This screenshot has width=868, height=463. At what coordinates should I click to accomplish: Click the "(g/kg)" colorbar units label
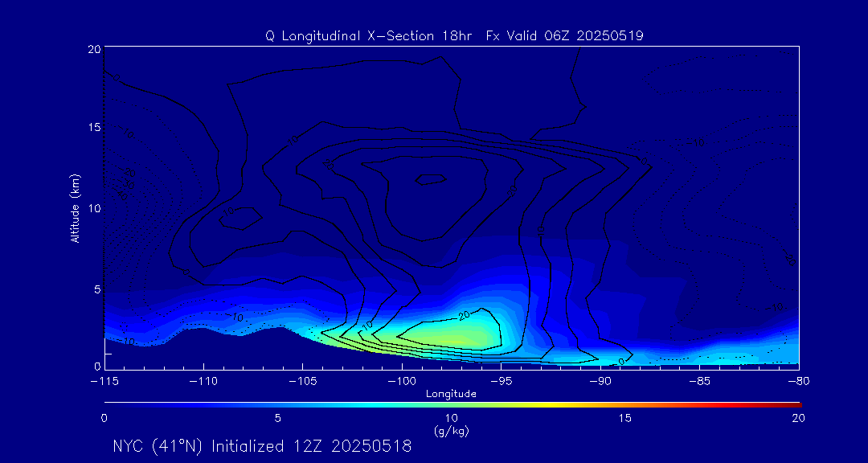[x=451, y=432]
